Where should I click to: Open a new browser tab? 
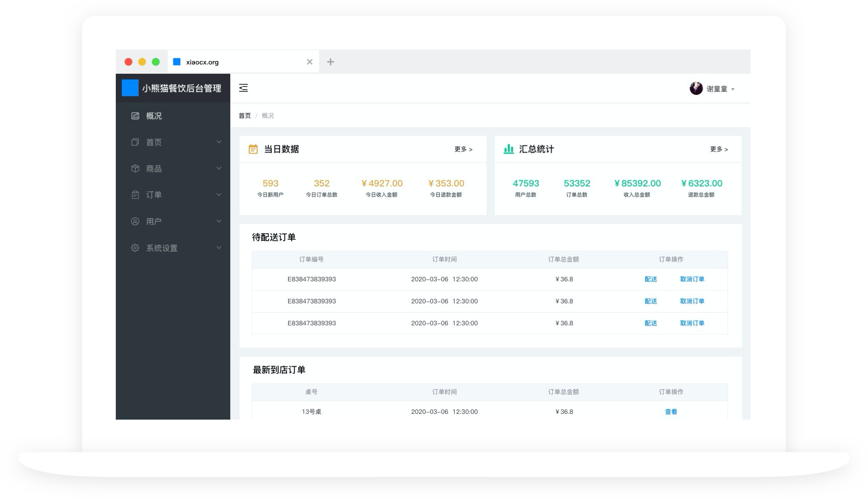pos(330,62)
